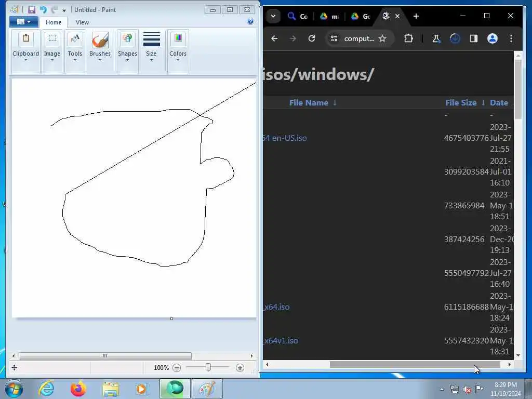The image size is (532, 399).
Task: Expand the Colors group dropdown
Action: point(178,60)
